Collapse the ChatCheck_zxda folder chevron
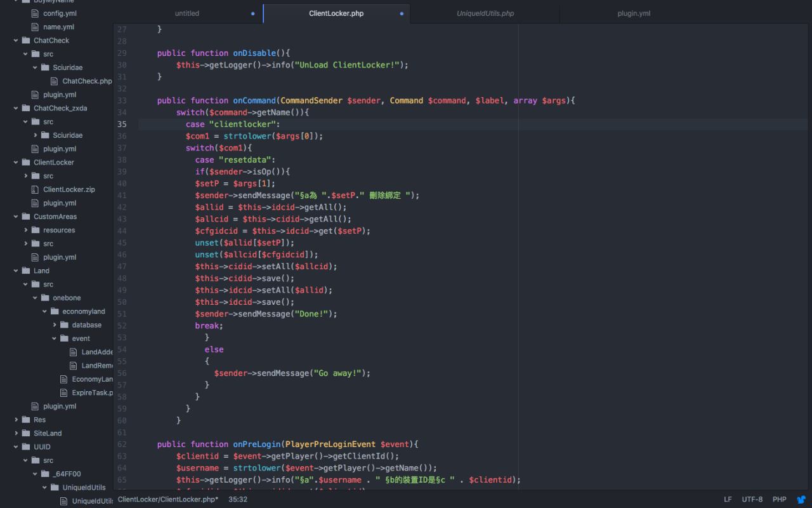812x508 pixels. coord(16,108)
